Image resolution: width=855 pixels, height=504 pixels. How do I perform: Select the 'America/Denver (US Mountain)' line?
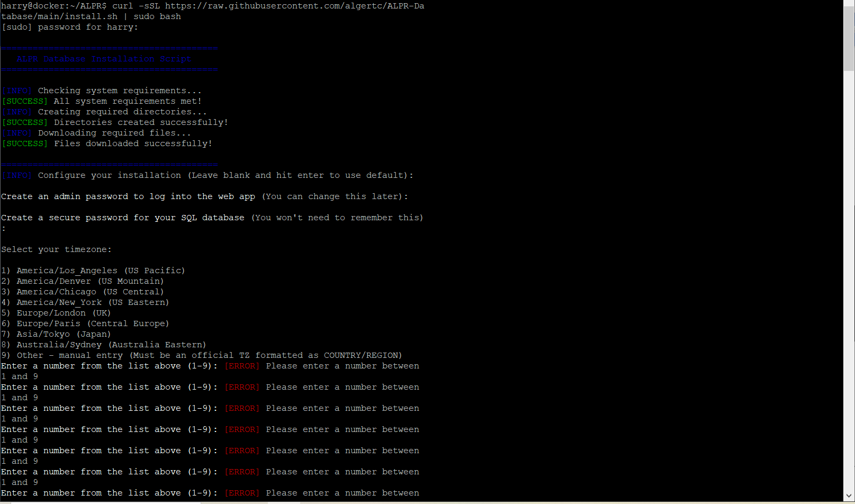coord(90,281)
